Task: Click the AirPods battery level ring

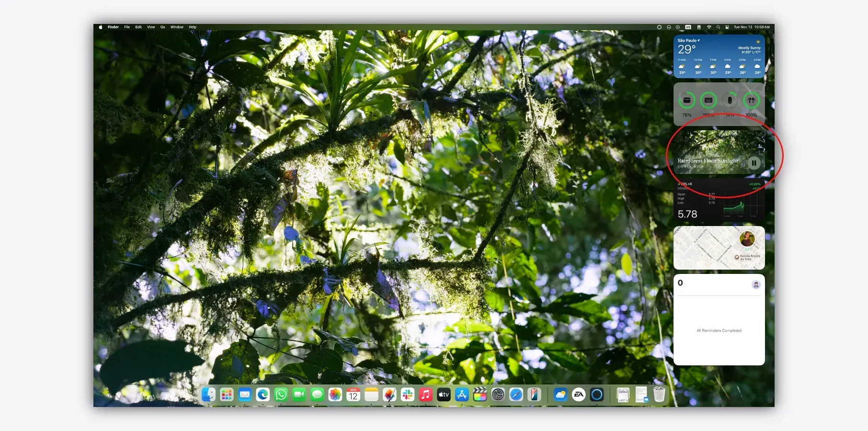Action: click(x=751, y=101)
